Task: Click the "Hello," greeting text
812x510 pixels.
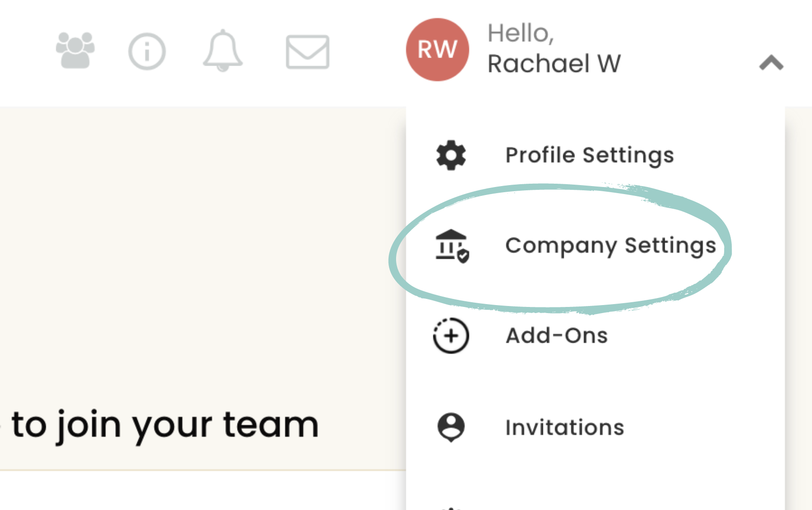Action: (520, 33)
